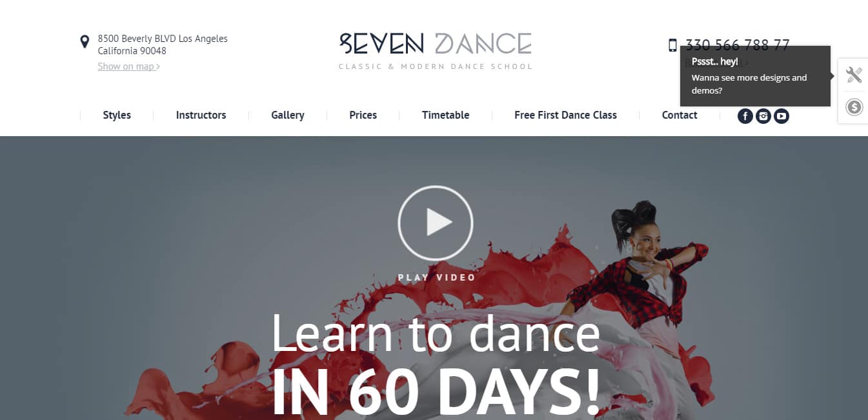Screen dimensions: 868x420
Task: Select Free First Dance Class link
Action: click(x=565, y=115)
